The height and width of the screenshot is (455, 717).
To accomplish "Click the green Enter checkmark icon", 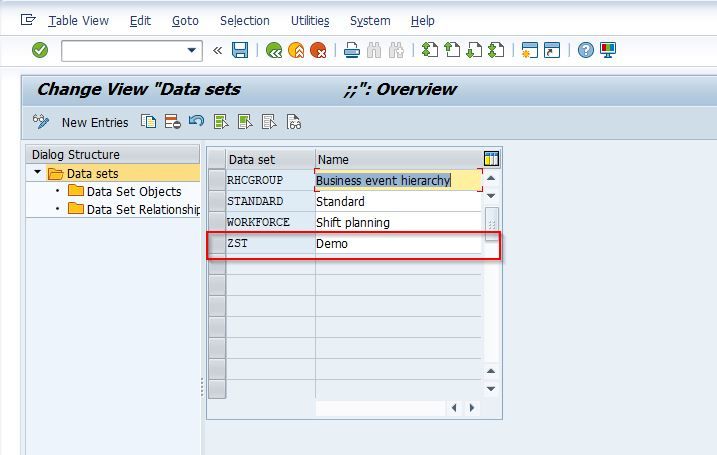I will 40,50.
